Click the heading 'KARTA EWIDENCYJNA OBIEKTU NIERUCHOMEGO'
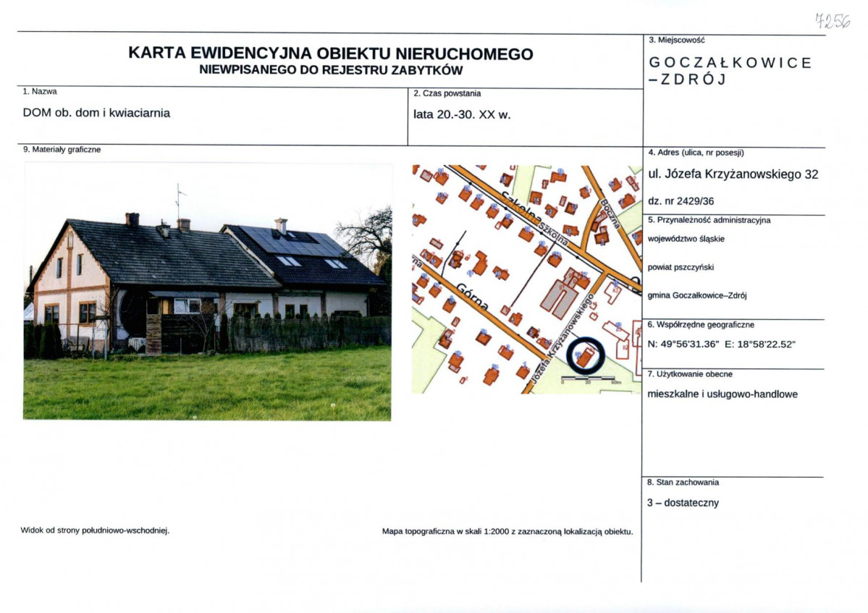868x613 pixels. (331, 54)
